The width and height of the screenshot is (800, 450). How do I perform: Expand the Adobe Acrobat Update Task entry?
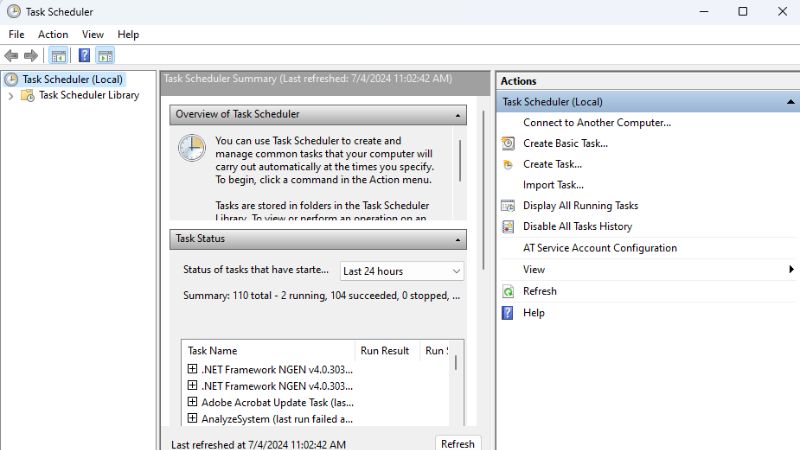(193, 402)
